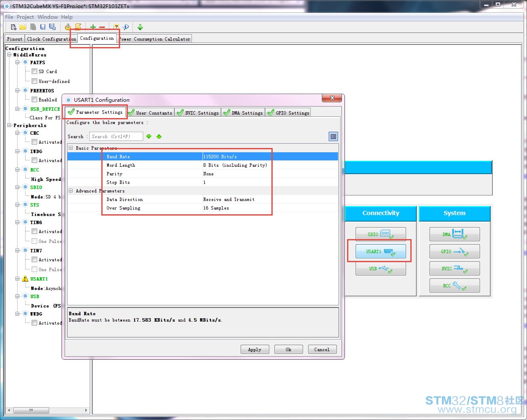The height and width of the screenshot is (420, 527).
Task: Tick the WWDG Activated checkbox
Action: tap(34, 322)
